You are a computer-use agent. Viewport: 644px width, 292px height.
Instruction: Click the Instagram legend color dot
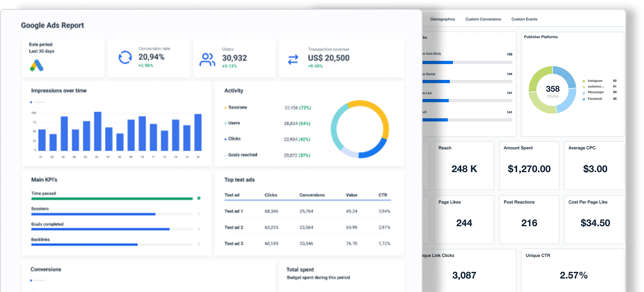pyautogui.click(x=584, y=81)
